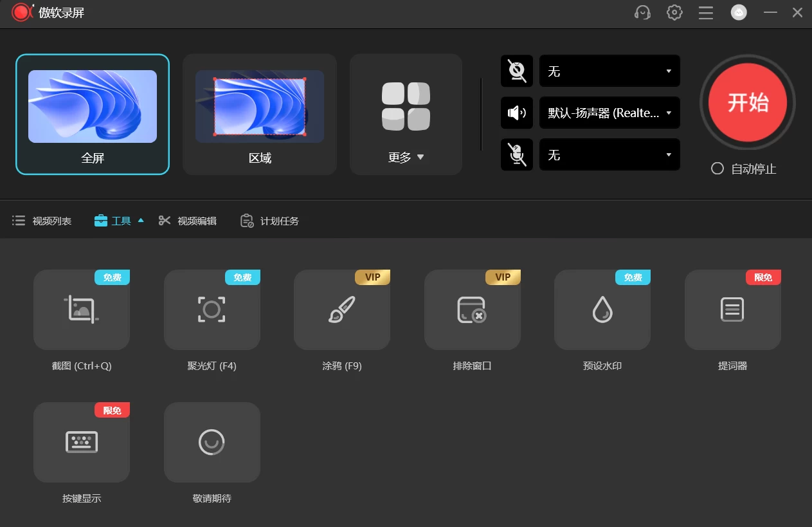This screenshot has height=527, width=812.
Task: Collapse the 工具 tab arrow
Action: tap(141, 220)
